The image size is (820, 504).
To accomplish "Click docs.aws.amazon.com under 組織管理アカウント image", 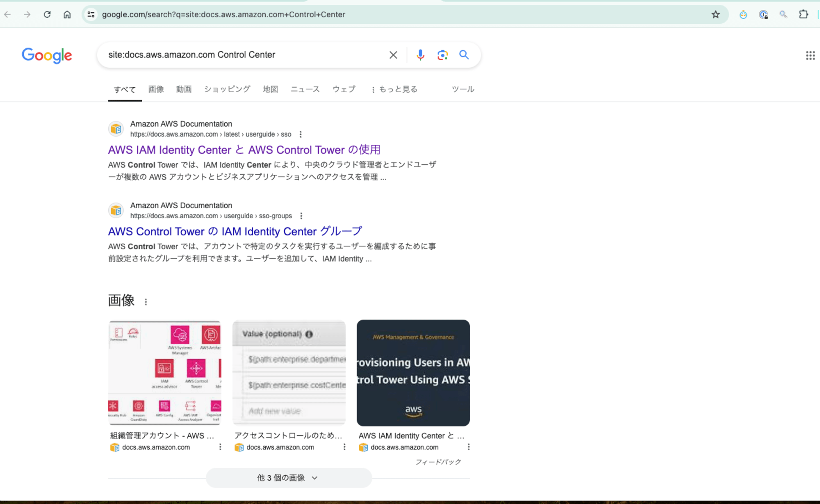I will (x=156, y=447).
